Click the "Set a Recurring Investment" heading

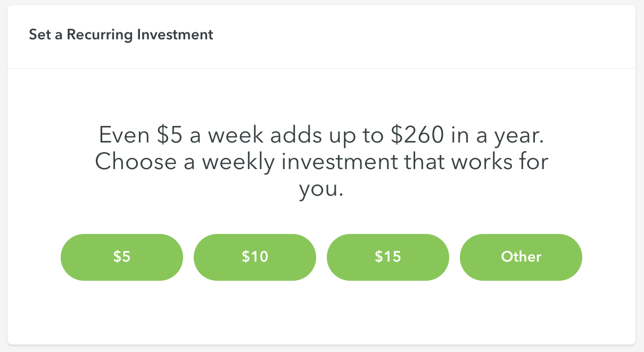pos(121,35)
